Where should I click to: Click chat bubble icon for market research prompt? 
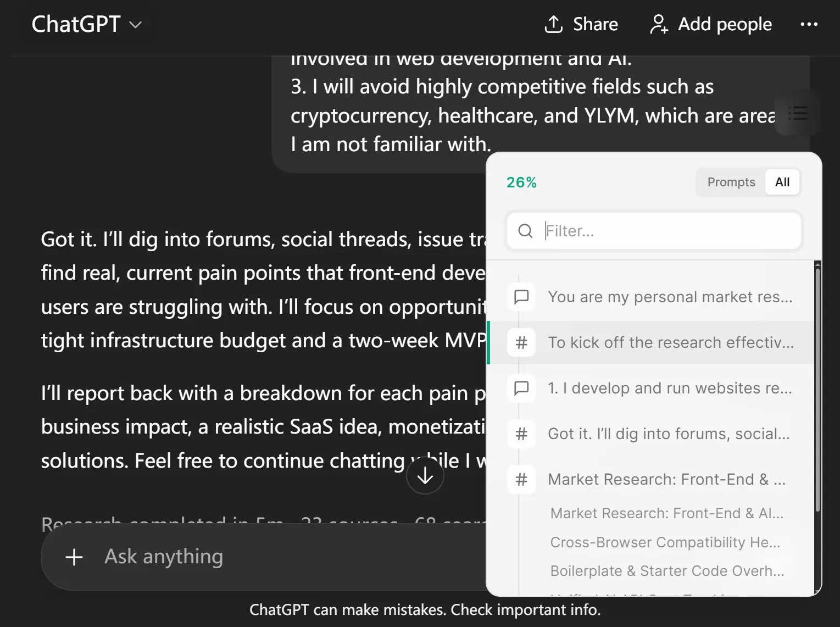point(521,297)
